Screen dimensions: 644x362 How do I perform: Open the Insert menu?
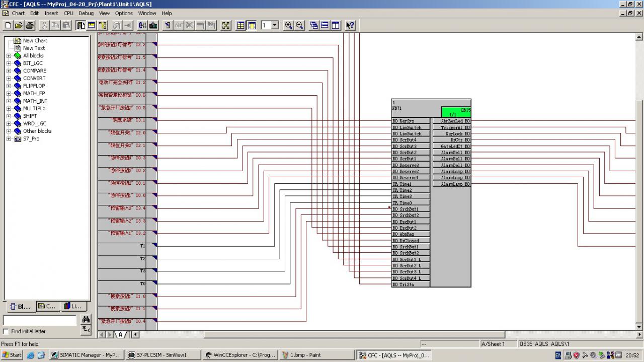point(51,13)
